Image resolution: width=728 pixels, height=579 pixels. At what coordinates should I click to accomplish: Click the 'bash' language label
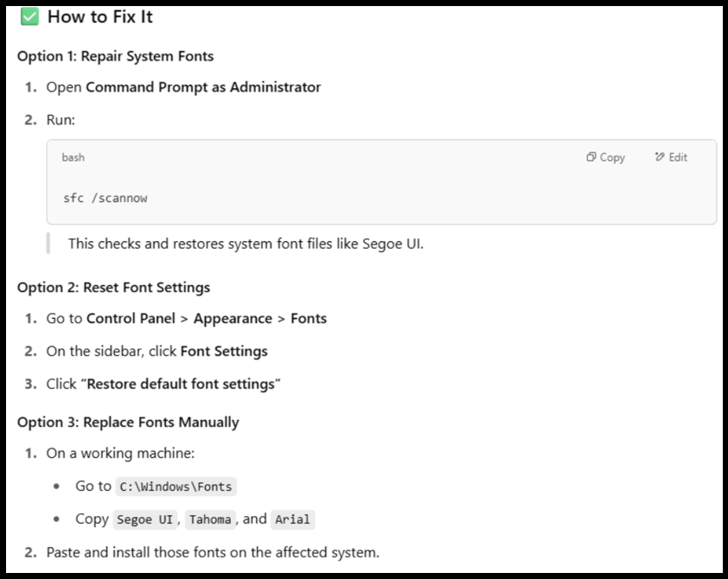click(73, 157)
